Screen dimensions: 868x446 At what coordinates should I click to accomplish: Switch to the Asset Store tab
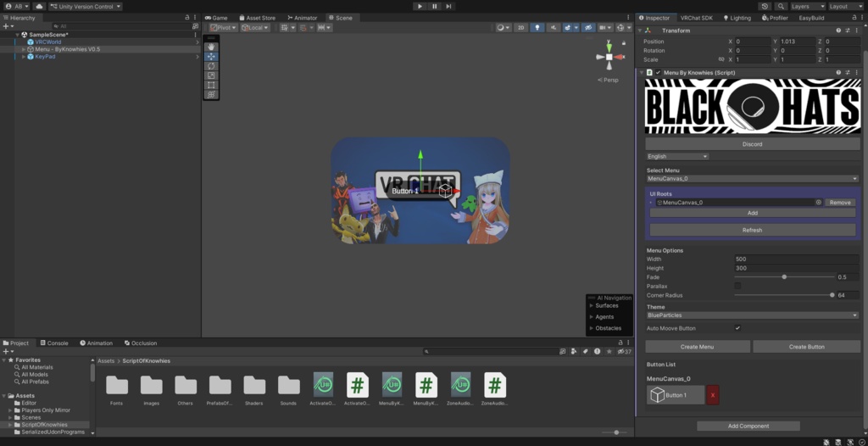[257, 18]
